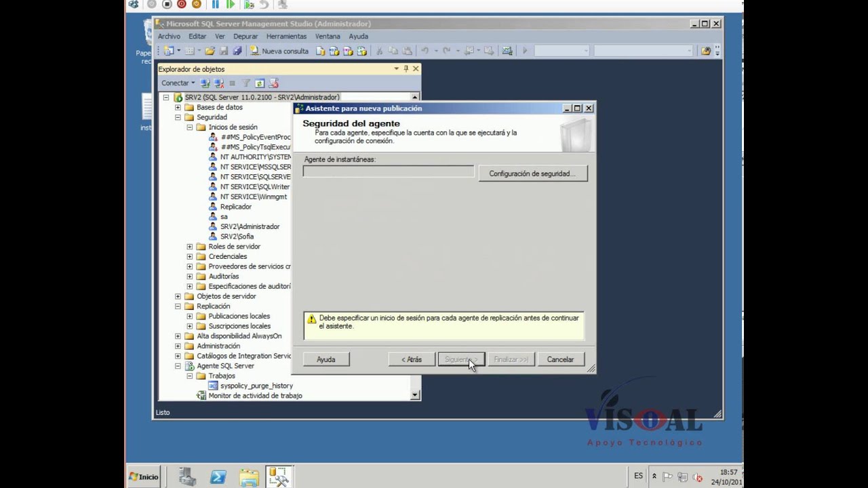The image size is (868, 488).
Task: Click the Connect Object Explorer icon beside Conectar
Action: (205, 83)
